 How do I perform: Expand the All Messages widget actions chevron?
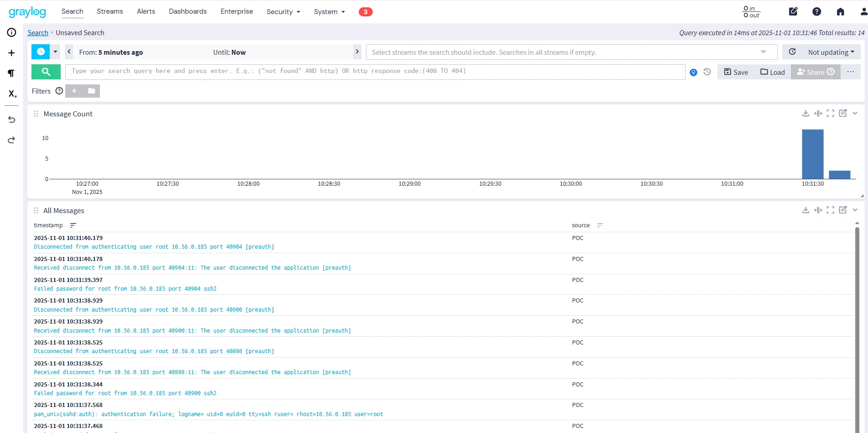pyautogui.click(x=855, y=210)
